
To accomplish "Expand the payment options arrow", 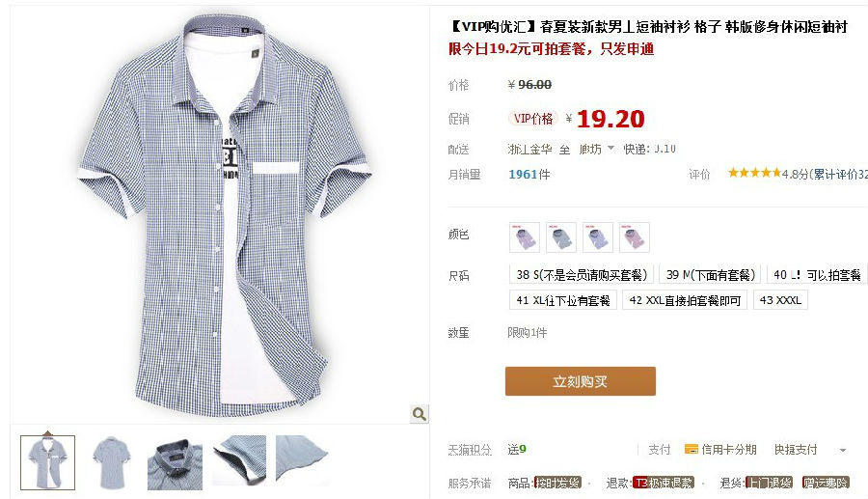I will point(843,451).
